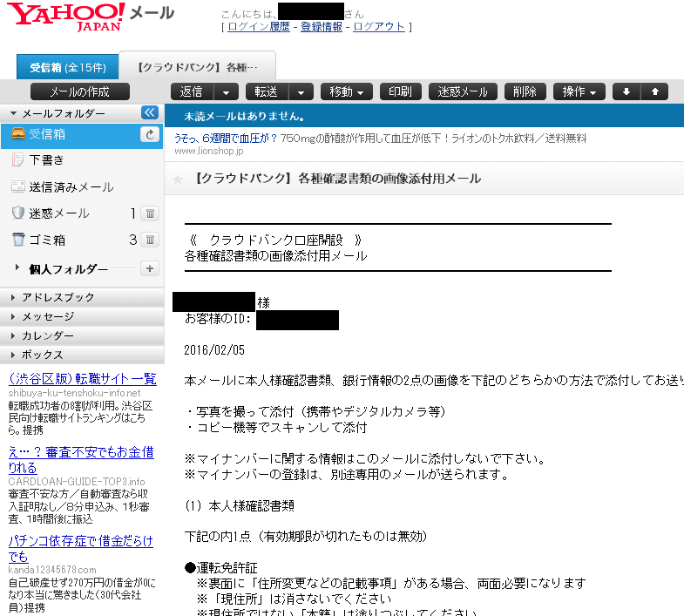
Task: Click the 迷惑メール shield icon
Action: click(x=18, y=213)
